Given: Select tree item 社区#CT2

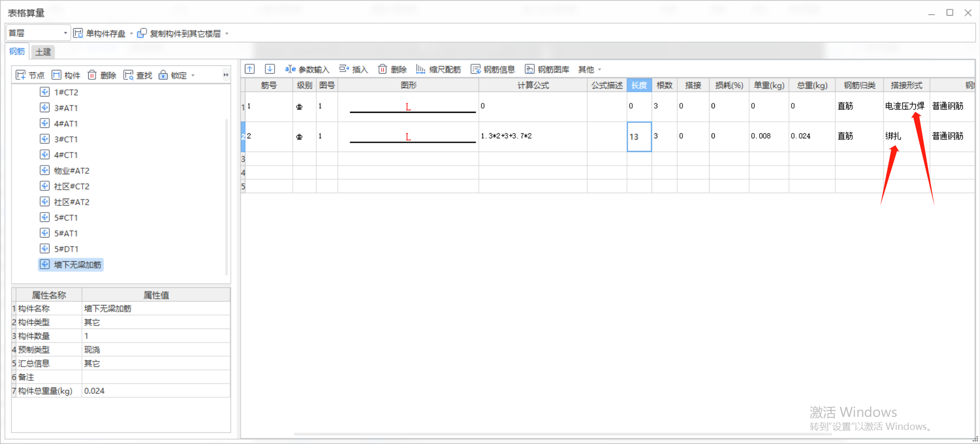Looking at the screenshot, I should click(x=72, y=186).
